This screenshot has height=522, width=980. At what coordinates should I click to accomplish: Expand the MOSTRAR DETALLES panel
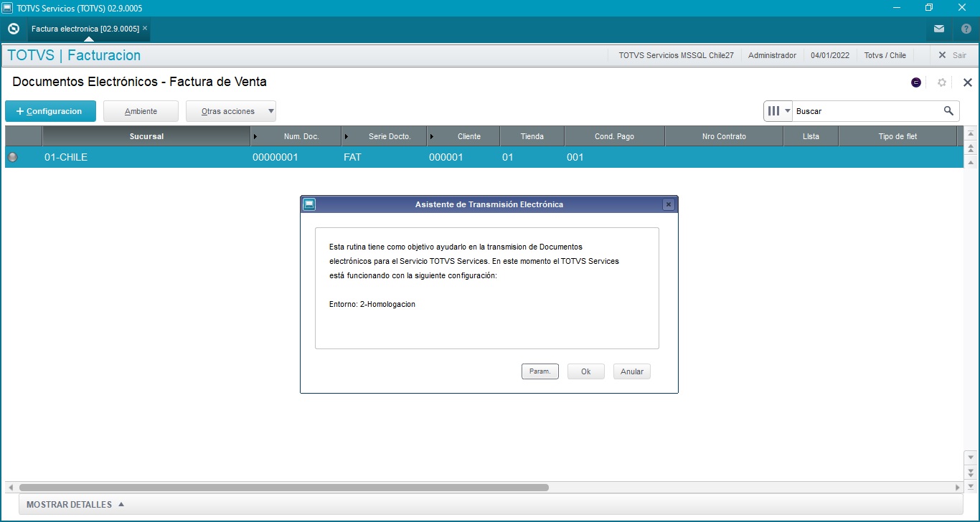(75, 505)
